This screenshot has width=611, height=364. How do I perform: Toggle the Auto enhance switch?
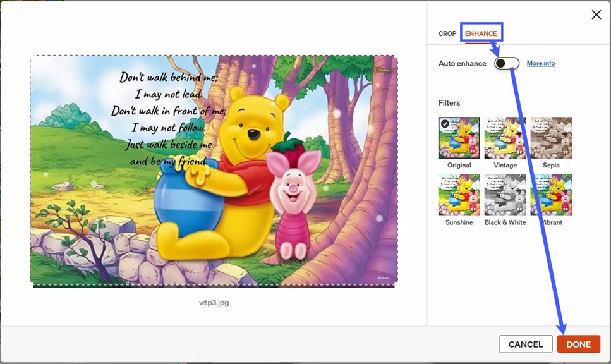click(x=507, y=63)
